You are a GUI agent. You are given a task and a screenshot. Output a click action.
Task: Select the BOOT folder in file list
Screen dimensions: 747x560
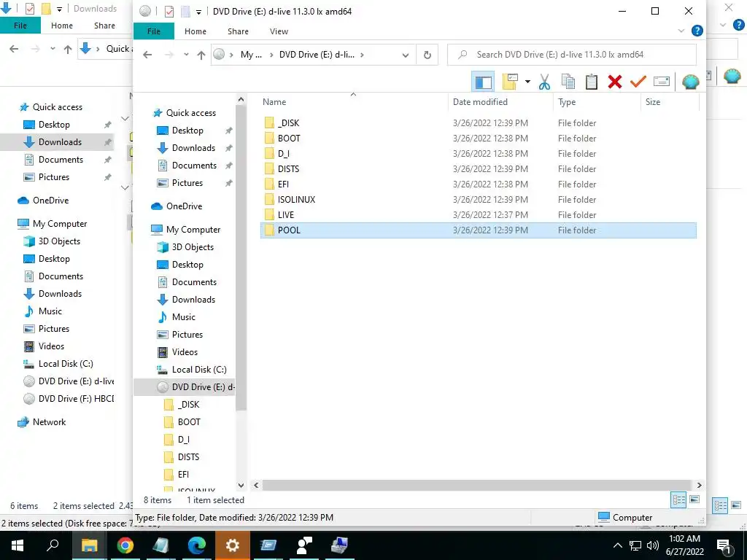click(x=478, y=138)
